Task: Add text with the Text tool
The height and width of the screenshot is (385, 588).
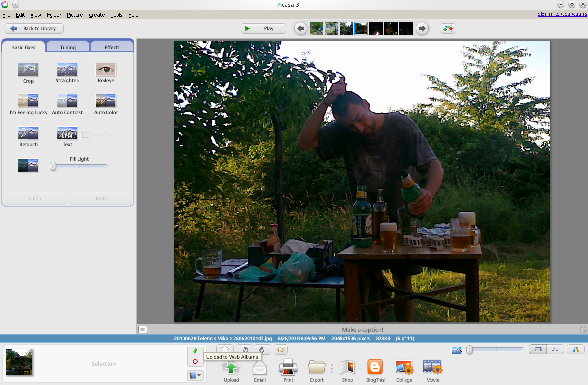Action: pos(67,134)
